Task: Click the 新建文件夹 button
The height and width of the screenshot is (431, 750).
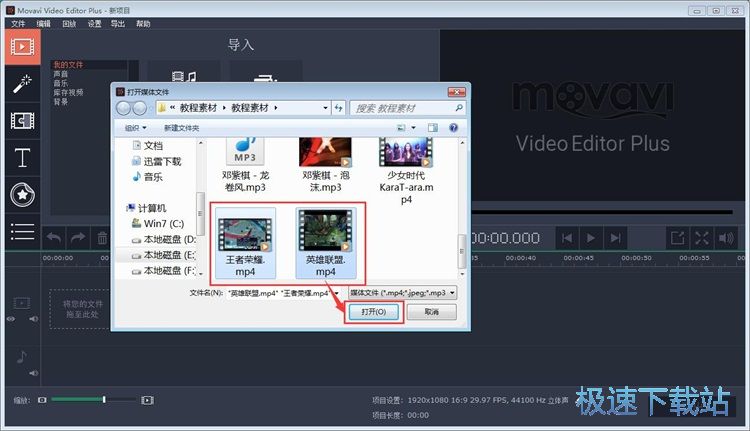Action: 181,128
